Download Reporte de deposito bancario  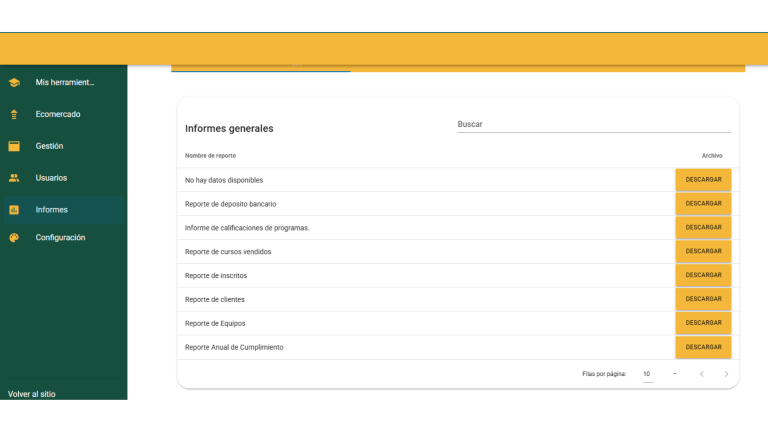tap(703, 203)
